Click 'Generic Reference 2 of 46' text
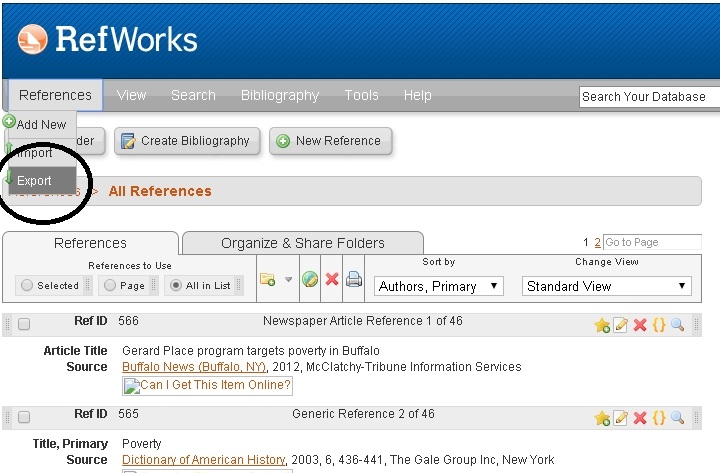Viewport: 720px width, 473px height. tap(363, 414)
